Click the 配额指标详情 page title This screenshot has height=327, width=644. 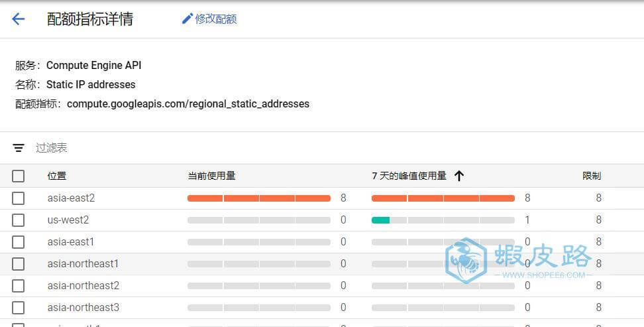[90, 19]
